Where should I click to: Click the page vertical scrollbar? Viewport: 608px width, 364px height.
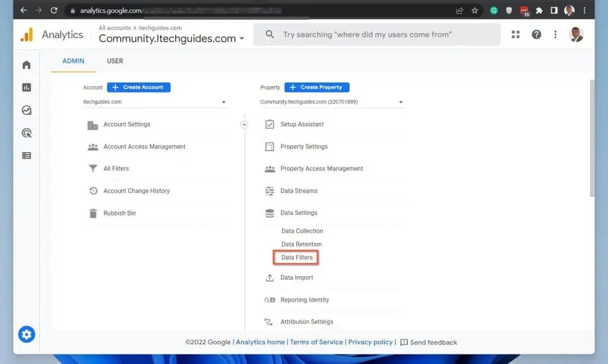tap(591, 137)
